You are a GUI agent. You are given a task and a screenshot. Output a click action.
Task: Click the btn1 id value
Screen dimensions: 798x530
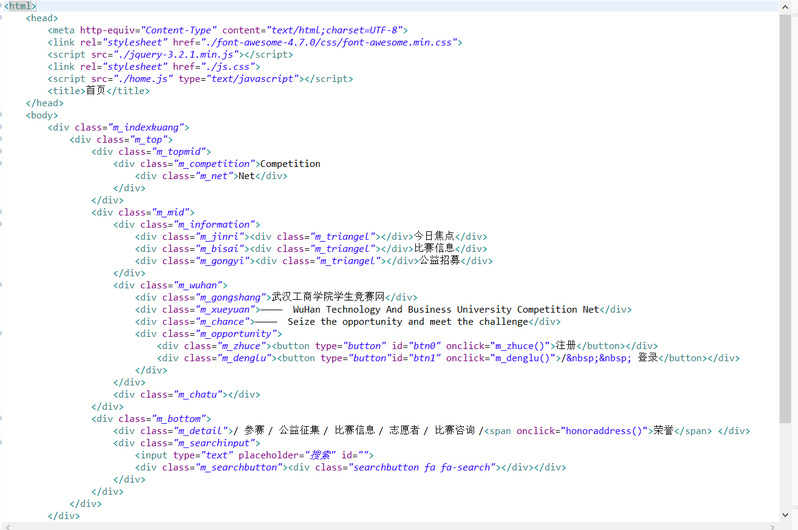pyautogui.click(x=424, y=358)
